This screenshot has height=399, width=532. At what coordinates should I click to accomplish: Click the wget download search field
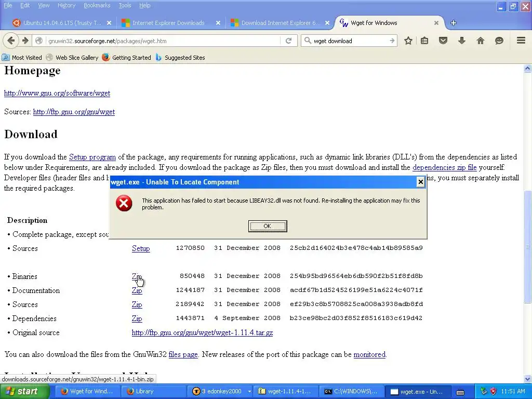point(350,41)
